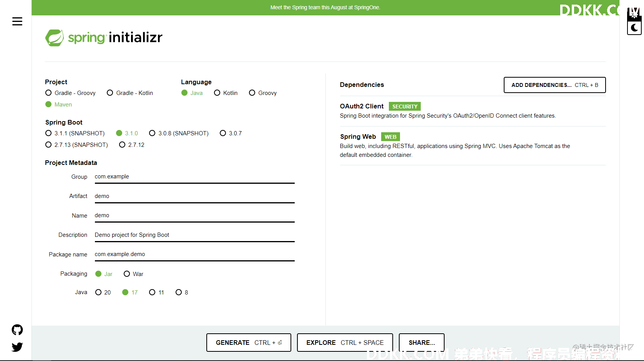Set packaging to Jar

click(x=104, y=274)
